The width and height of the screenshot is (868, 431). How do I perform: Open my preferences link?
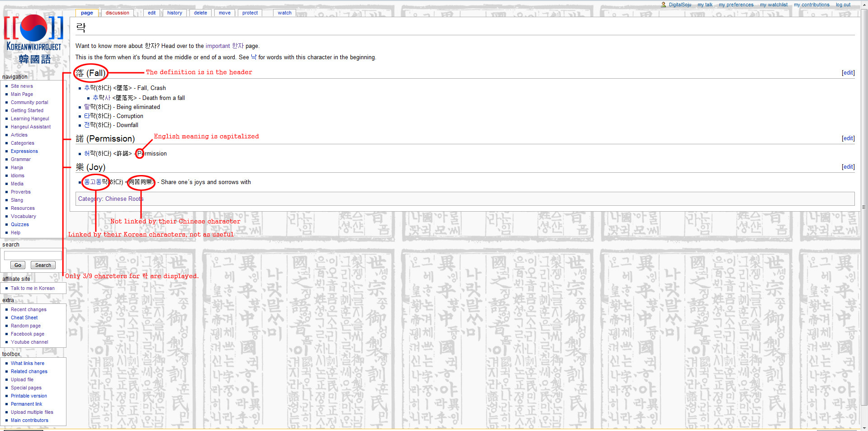[x=736, y=5]
